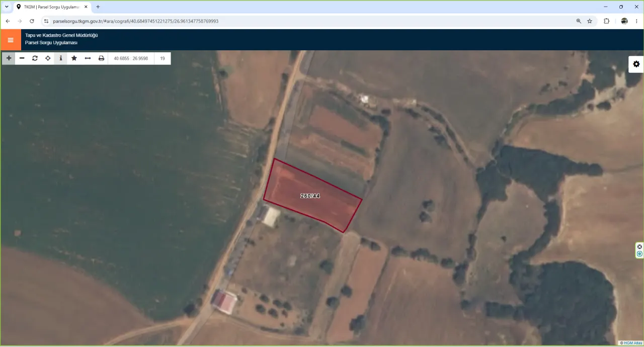Image resolution: width=644 pixels, height=347 pixels.
Task: Toggle the parcel info tool
Action: [61, 58]
